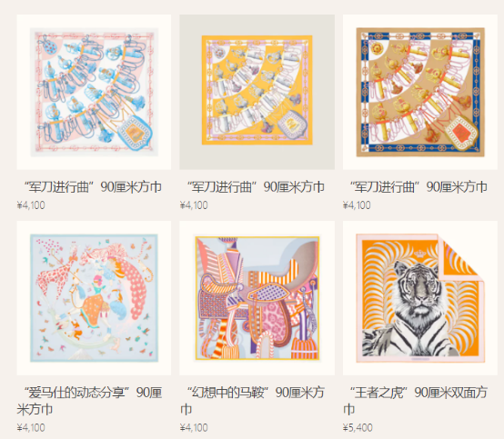This screenshot has height=439, width=504.
Task: Click the 军刀进行曲 title under the yellow scarf
Action: click(x=256, y=187)
